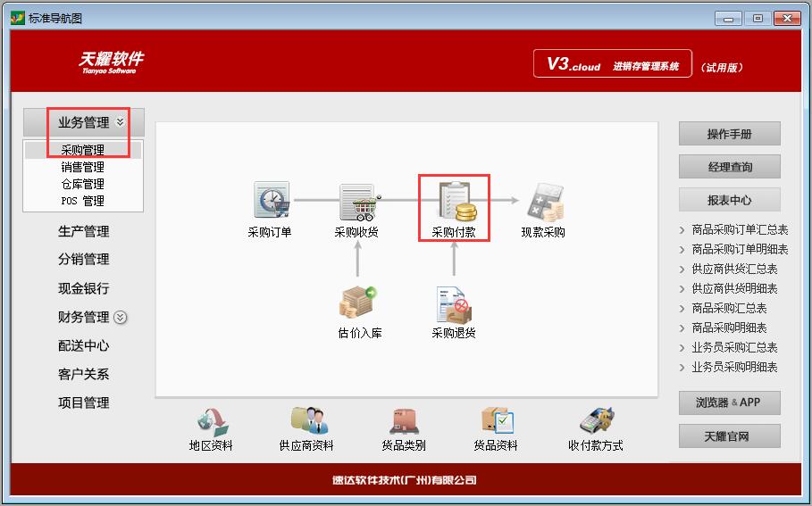This screenshot has width=812, height=506.
Task: Open the 商品采购订单明细表 report link
Action: click(740, 249)
